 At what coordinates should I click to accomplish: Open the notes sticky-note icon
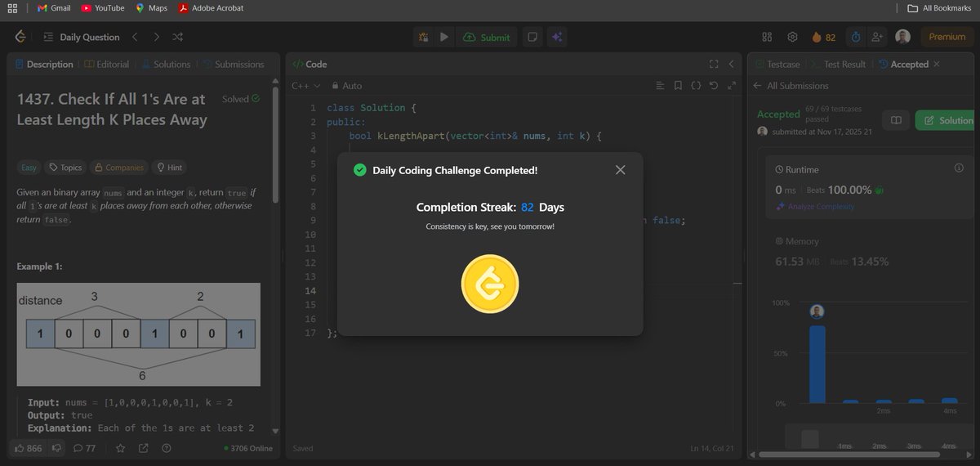532,37
